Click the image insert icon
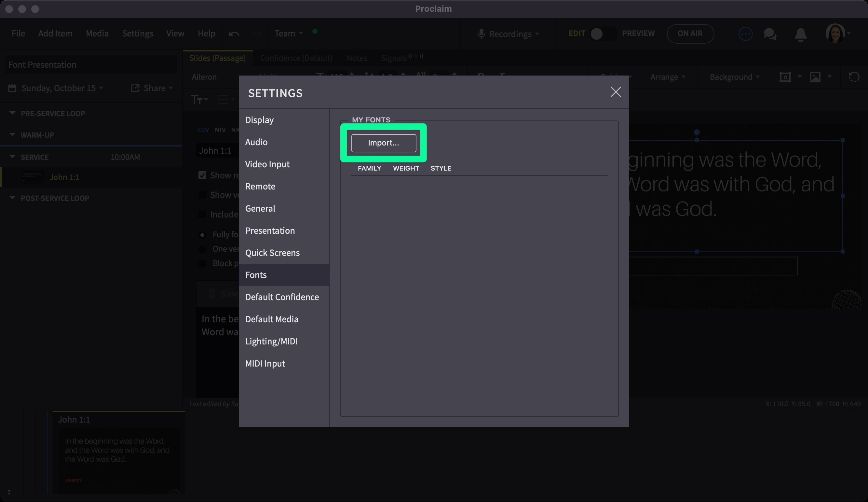The height and width of the screenshot is (502, 868). point(815,77)
